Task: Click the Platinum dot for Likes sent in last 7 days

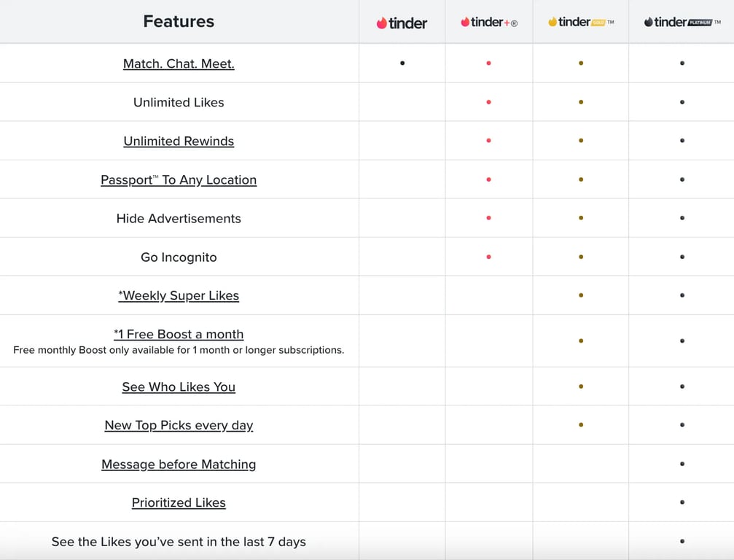Action: coord(682,541)
